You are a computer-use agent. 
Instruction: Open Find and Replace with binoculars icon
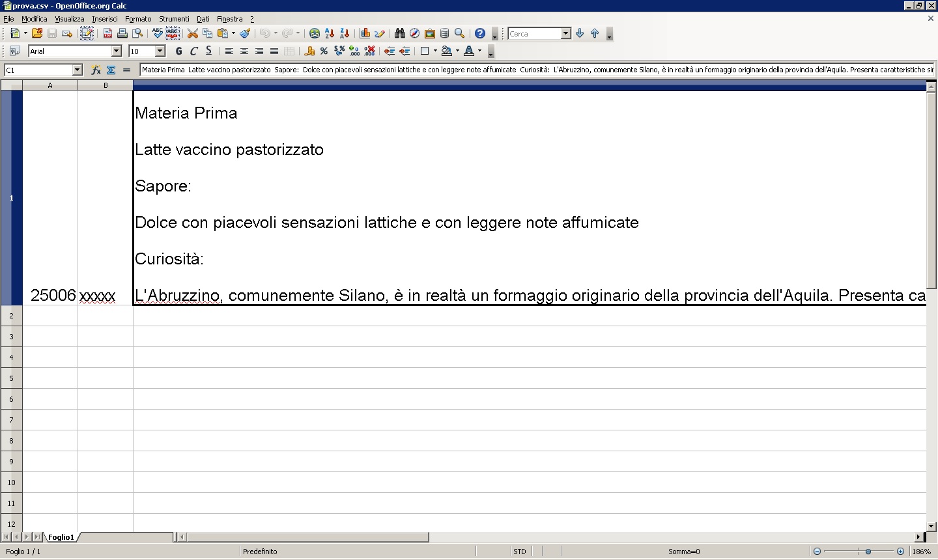(400, 33)
